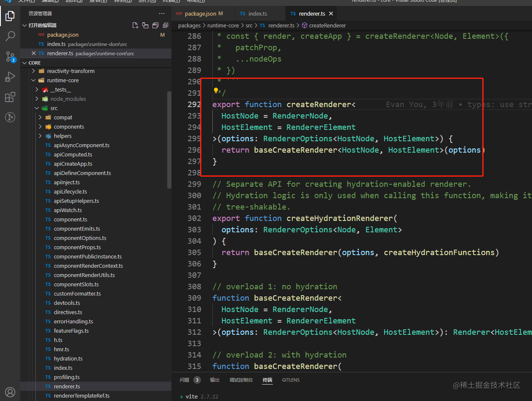Open componentSlots.ts file
Screen dimensions: 532x401
coord(76,284)
